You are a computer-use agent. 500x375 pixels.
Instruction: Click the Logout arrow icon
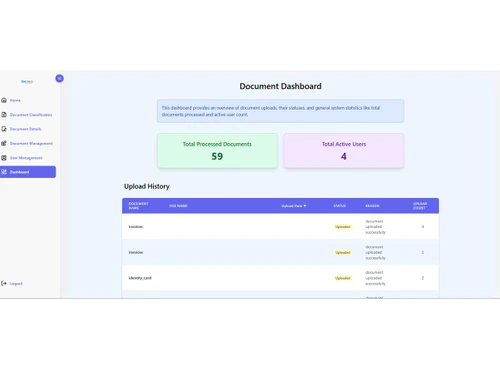click(4, 284)
